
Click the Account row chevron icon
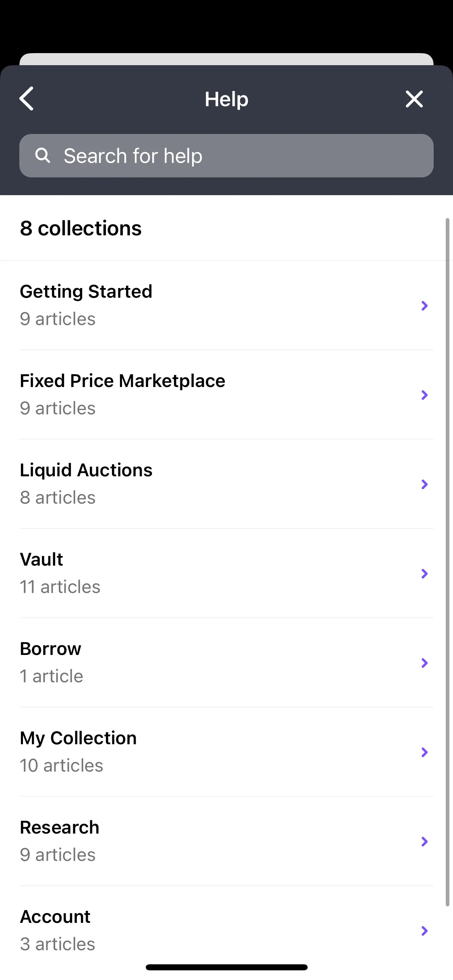click(424, 931)
